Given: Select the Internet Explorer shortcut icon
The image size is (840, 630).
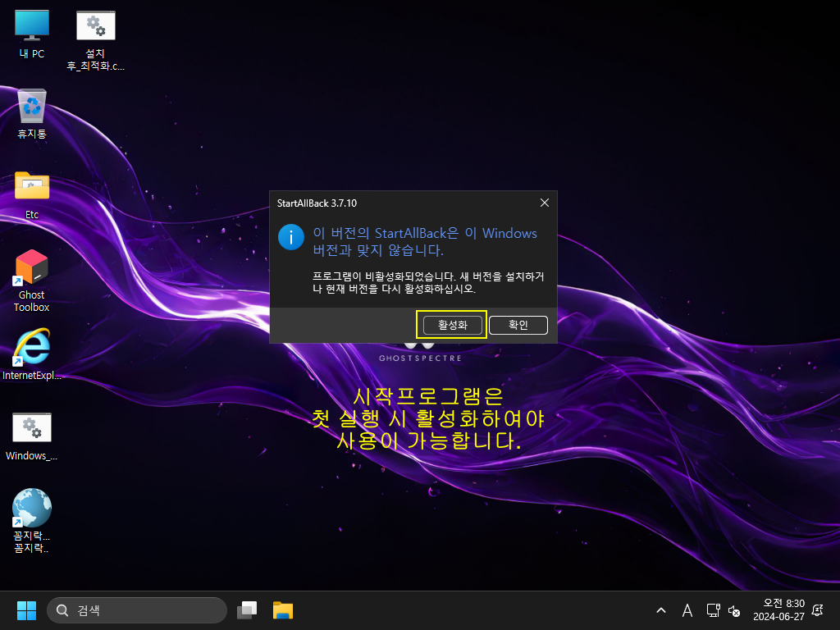Looking at the screenshot, I should pos(32,354).
